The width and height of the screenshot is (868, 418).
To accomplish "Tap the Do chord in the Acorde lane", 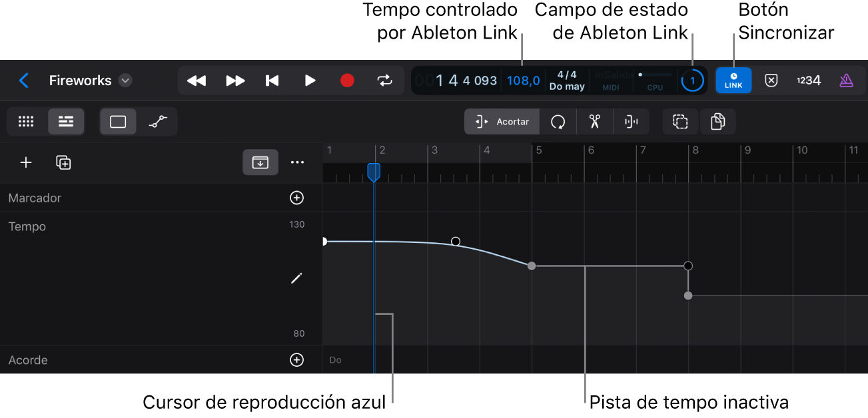I will point(336,360).
